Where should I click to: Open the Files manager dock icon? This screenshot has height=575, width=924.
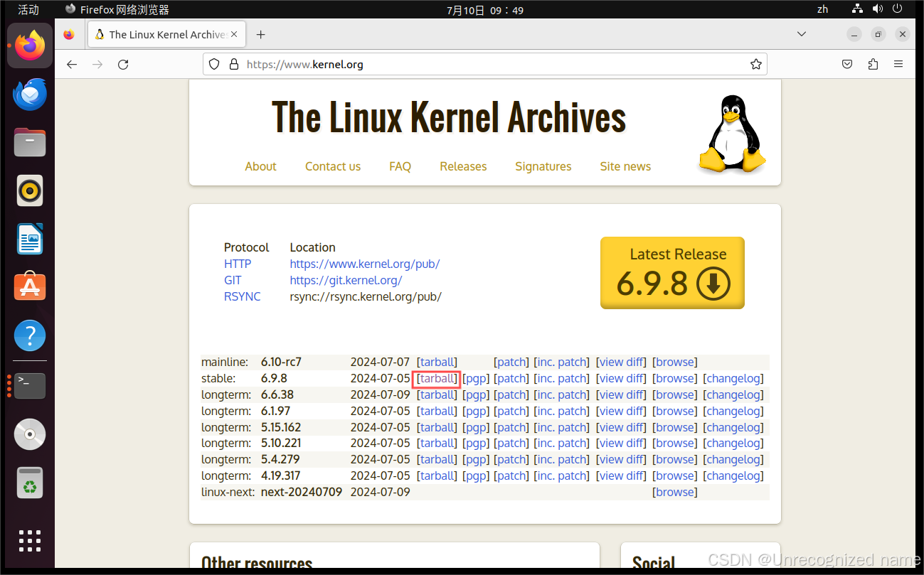[30, 142]
